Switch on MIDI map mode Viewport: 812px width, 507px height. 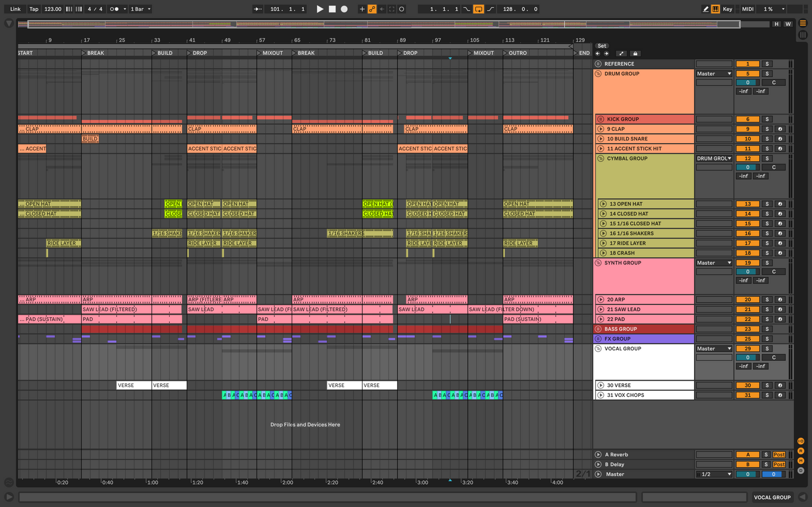(x=747, y=9)
